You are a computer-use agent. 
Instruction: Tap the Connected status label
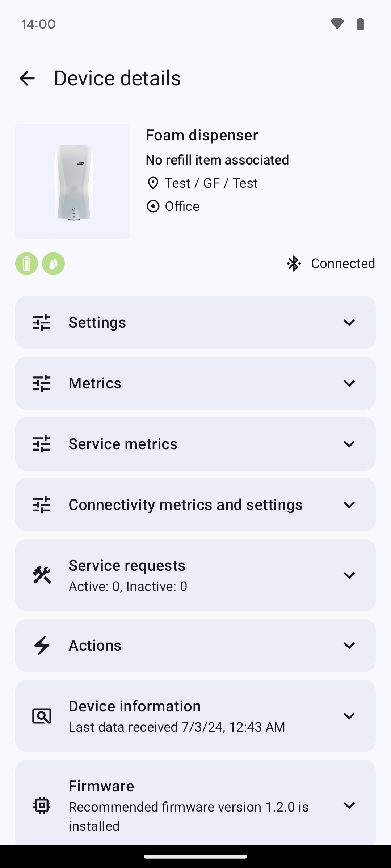coord(343,264)
